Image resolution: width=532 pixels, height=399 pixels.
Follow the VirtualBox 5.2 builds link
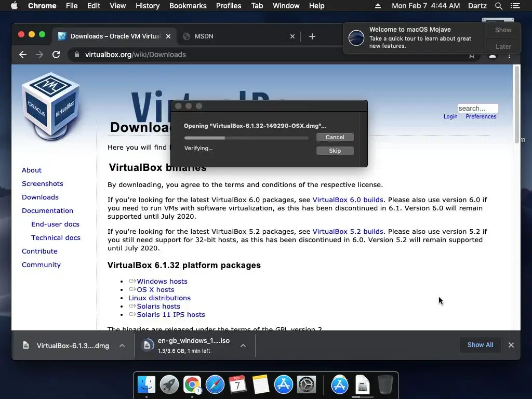click(348, 231)
